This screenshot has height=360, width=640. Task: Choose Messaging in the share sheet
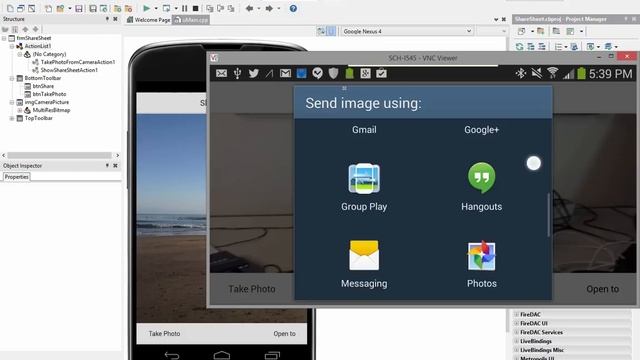point(364,264)
